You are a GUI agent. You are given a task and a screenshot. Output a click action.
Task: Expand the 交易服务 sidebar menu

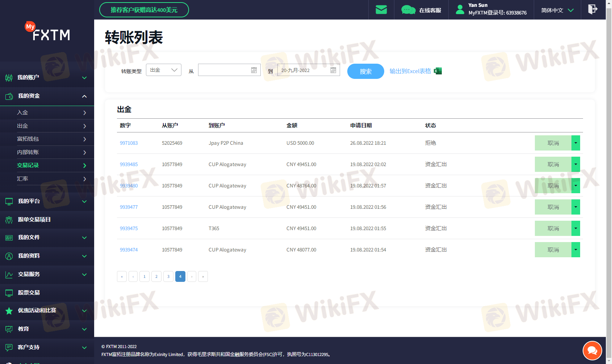(84, 275)
